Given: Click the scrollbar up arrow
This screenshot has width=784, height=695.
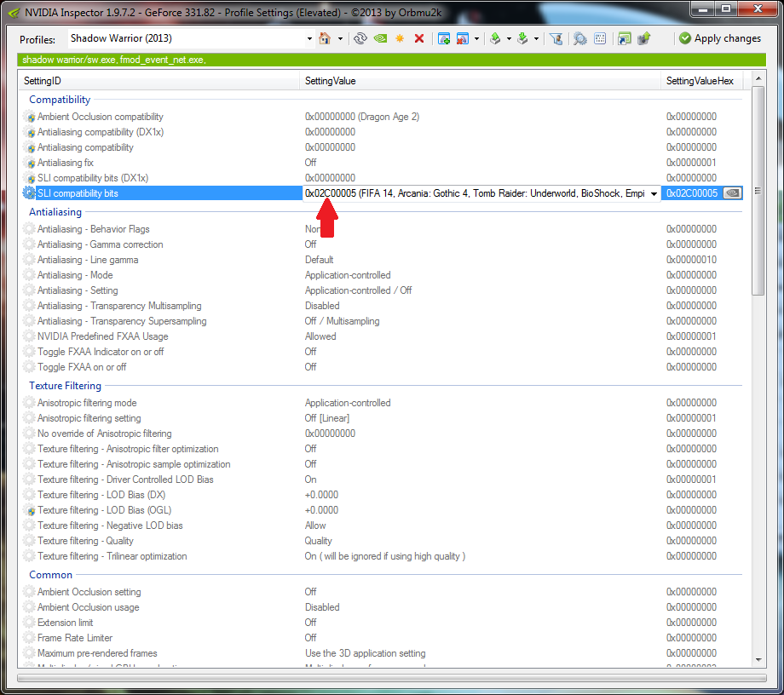Looking at the screenshot, I should click(758, 78).
